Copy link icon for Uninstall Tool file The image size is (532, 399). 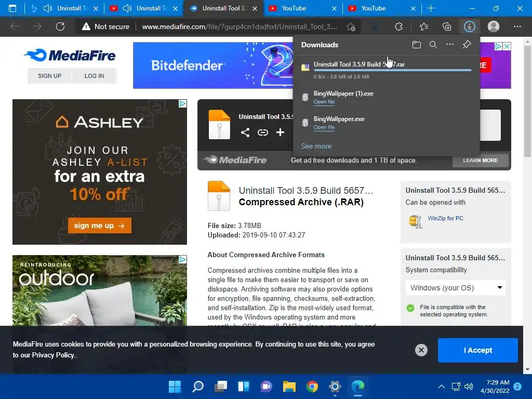coord(262,132)
